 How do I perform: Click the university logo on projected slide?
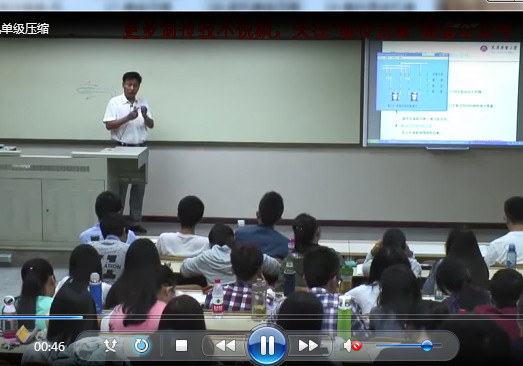[x=498, y=48]
